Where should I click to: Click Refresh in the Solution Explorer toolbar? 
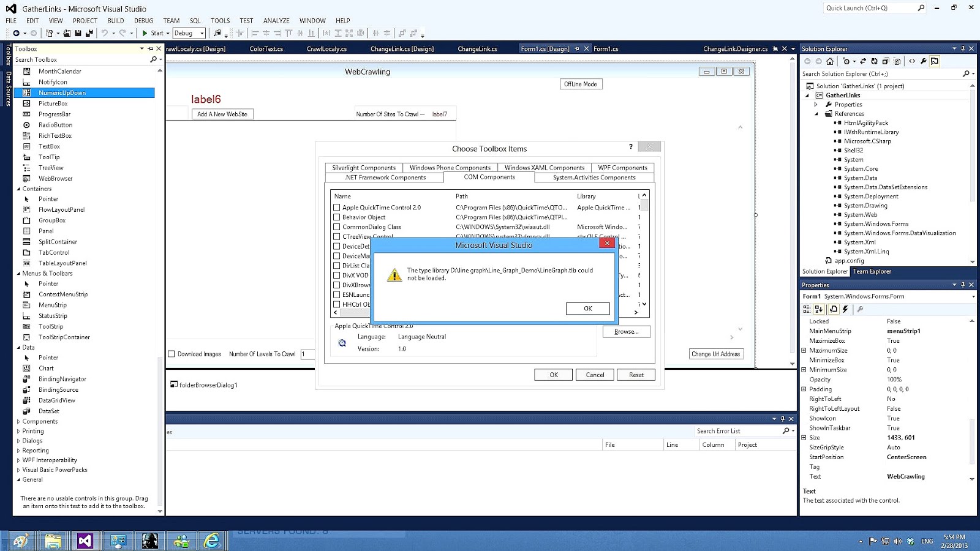(874, 61)
